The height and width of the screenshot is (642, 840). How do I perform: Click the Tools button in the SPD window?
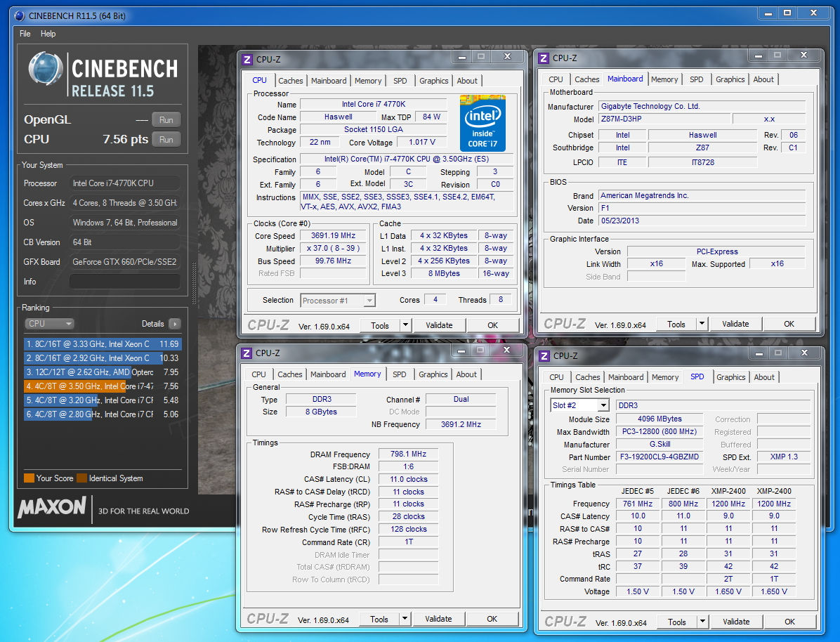pyautogui.click(x=676, y=622)
